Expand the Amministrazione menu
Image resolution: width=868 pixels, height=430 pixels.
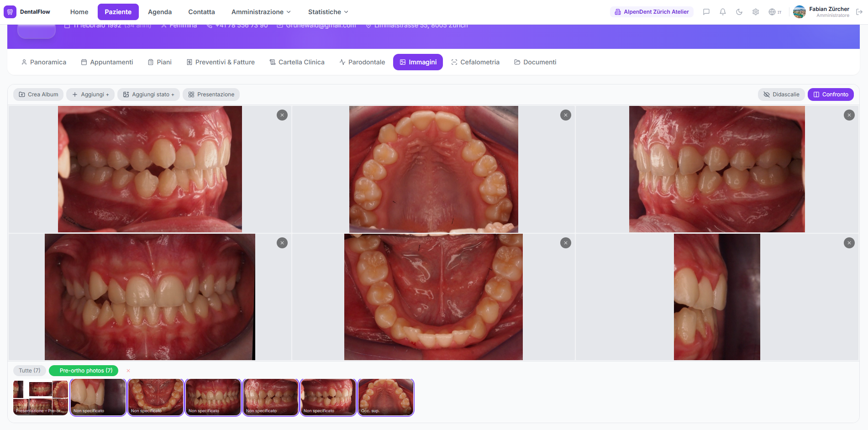tap(261, 12)
